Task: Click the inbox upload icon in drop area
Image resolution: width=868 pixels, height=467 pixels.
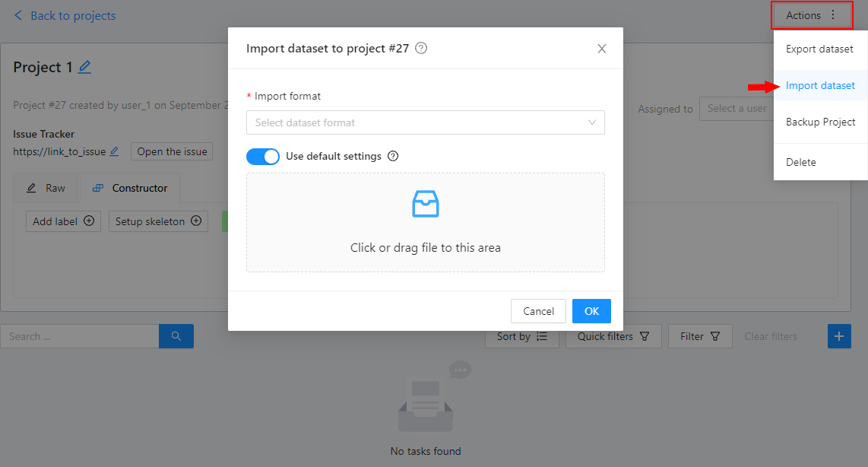Action: click(x=425, y=205)
